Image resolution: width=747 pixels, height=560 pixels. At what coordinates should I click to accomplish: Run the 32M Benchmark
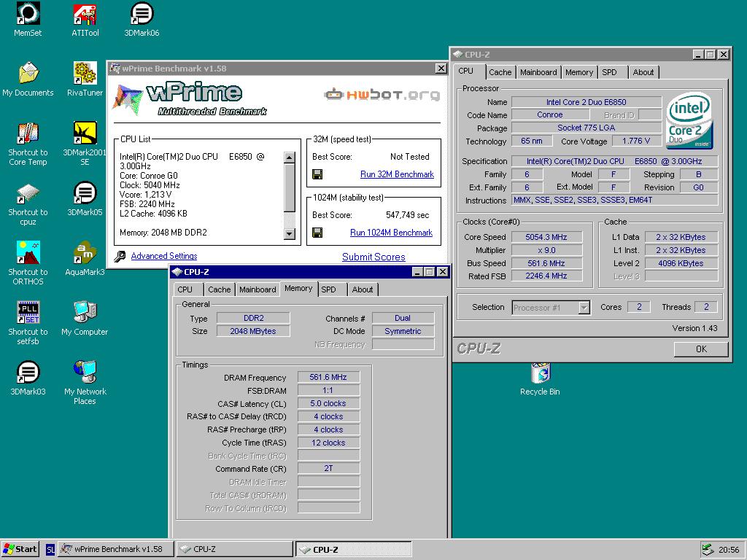click(x=397, y=174)
